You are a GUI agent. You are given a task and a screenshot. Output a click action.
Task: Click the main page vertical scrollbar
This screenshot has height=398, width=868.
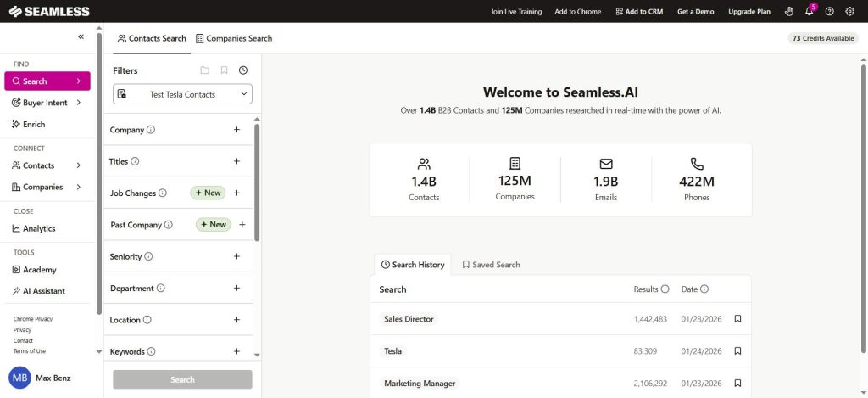pyautogui.click(x=863, y=208)
